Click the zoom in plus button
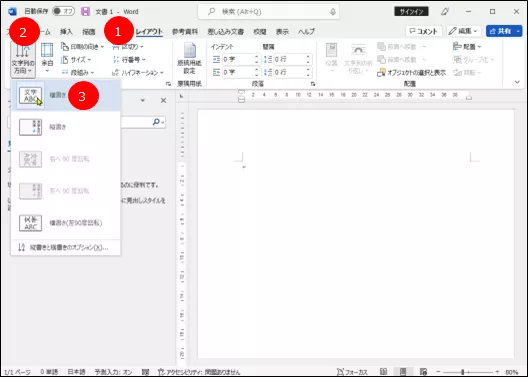Image resolution: width=528 pixels, height=377 pixels. click(x=497, y=372)
